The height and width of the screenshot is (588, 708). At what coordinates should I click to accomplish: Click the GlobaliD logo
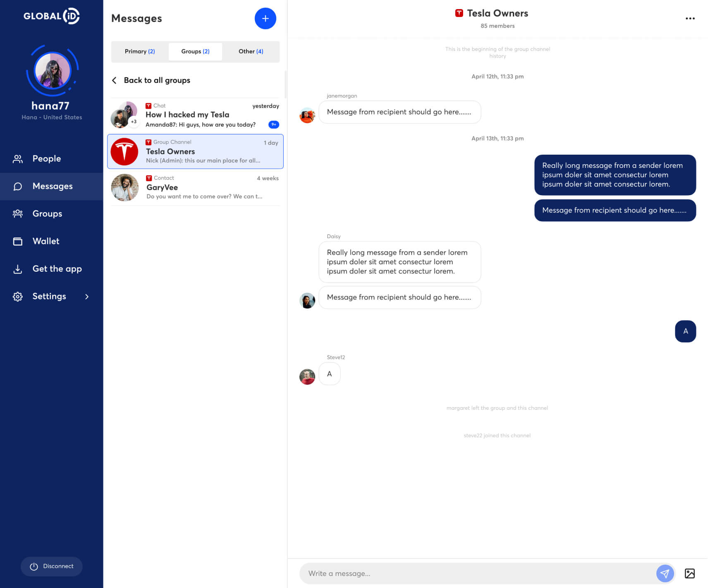51,16
